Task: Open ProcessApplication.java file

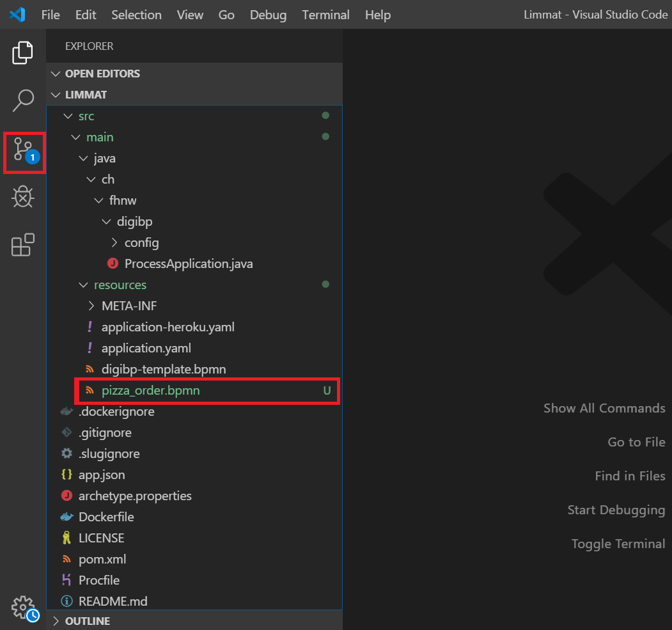Action: tap(189, 264)
